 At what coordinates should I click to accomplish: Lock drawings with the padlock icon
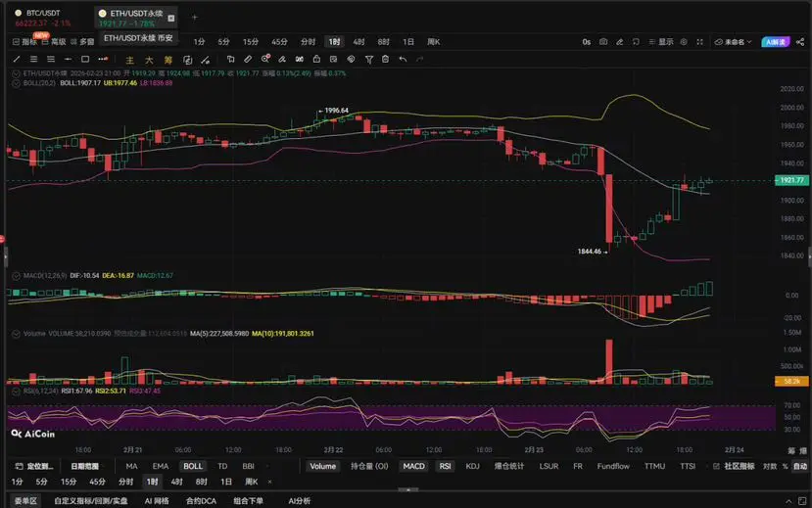pos(316,60)
